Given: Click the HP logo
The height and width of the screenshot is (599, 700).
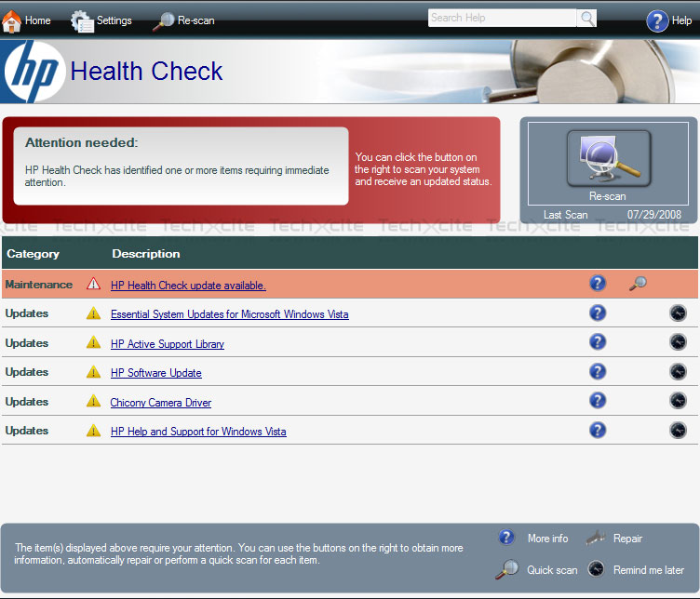Looking at the screenshot, I should (x=33, y=72).
